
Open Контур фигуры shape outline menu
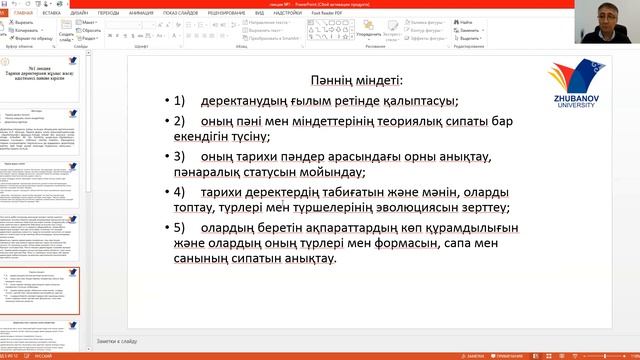tap(424, 30)
